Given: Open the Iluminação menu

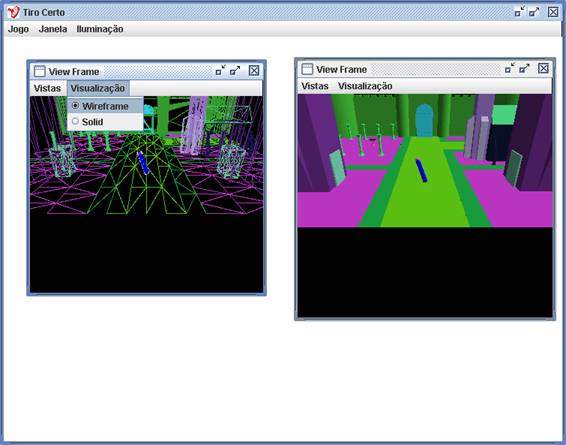Looking at the screenshot, I should pyautogui.click(x=100, y=29).
